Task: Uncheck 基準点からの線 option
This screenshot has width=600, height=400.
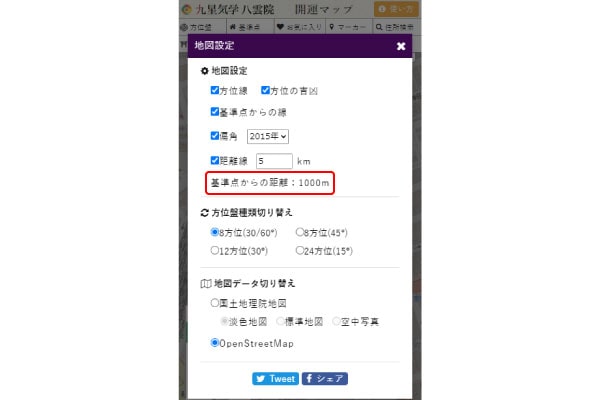Action: (215, 112)
